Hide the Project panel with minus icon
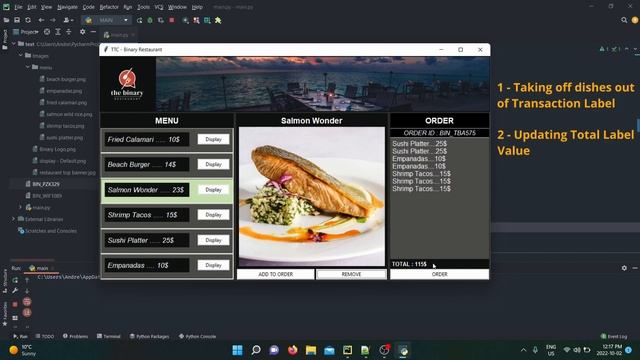640x360 pixels. point(93,32)
